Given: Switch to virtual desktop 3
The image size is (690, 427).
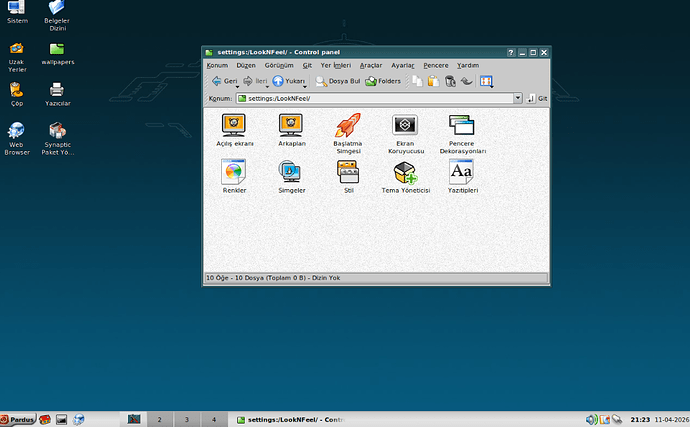Looking at the screenshot, I should point(186,419).
